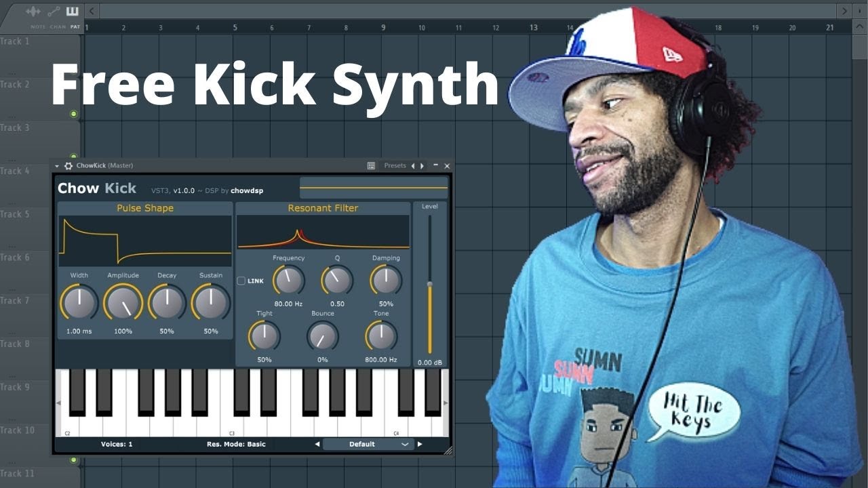Click the 1.00 ms Width value
868x488 pixels.
click(x=79, y=331)
